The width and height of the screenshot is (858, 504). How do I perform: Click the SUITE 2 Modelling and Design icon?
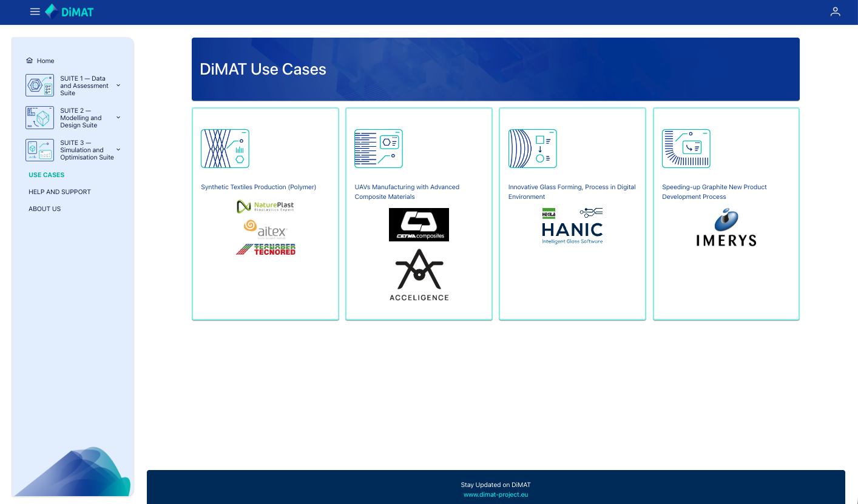pyautogui.click(x=40, y=118)
